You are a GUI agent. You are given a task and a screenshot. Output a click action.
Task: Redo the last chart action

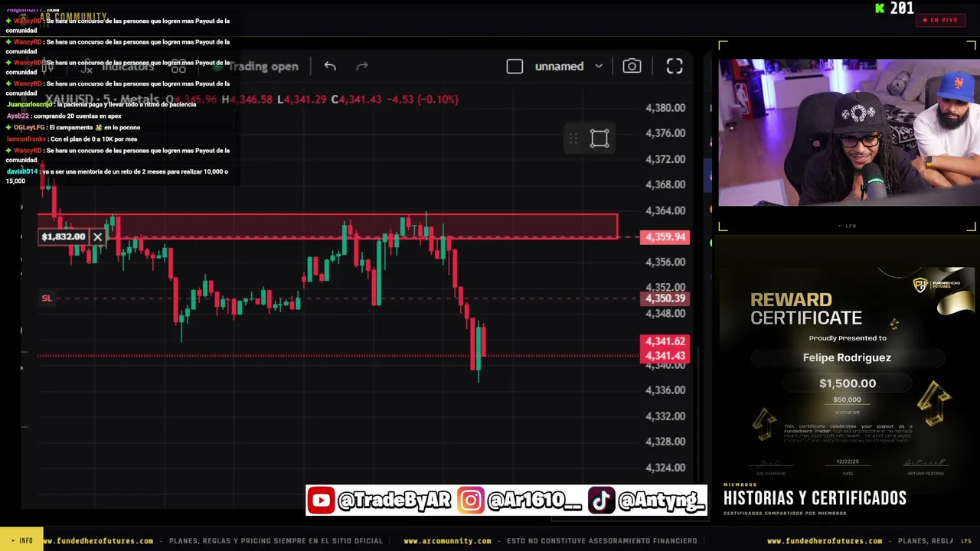click(362, 67)
